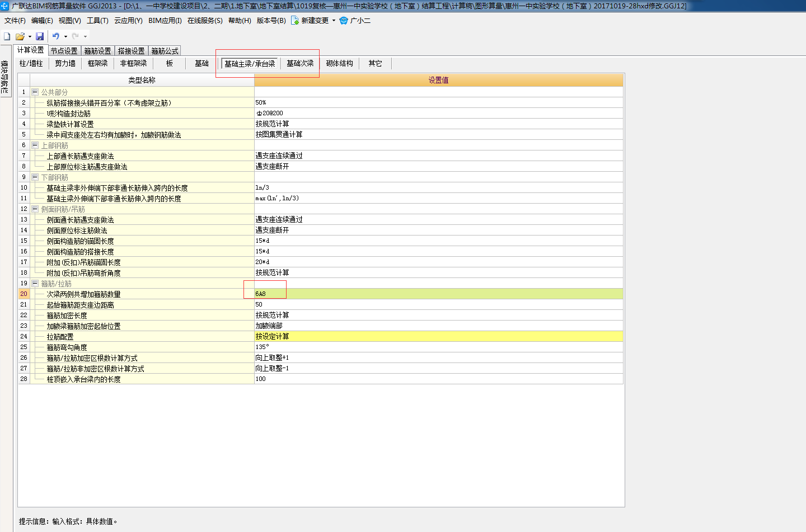The image size is (806, 532).
Task: Collapse the 公共部分 group
Action: tap(35, 92)
